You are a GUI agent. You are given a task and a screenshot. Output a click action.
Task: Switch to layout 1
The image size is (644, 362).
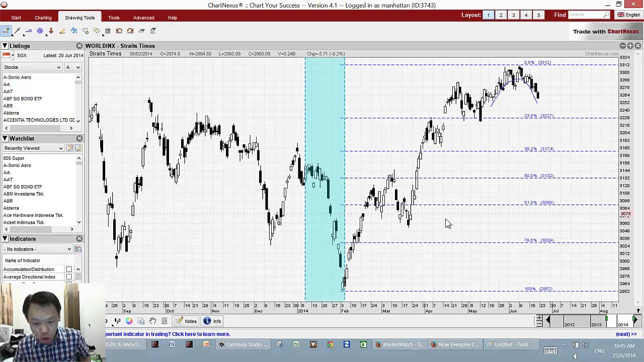pos(488,15)
